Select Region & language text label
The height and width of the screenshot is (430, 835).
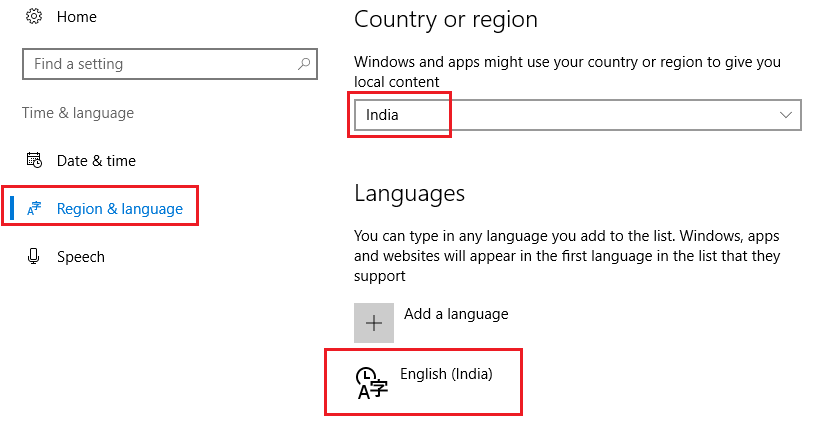pyautogui.click(x=120, y=209)
